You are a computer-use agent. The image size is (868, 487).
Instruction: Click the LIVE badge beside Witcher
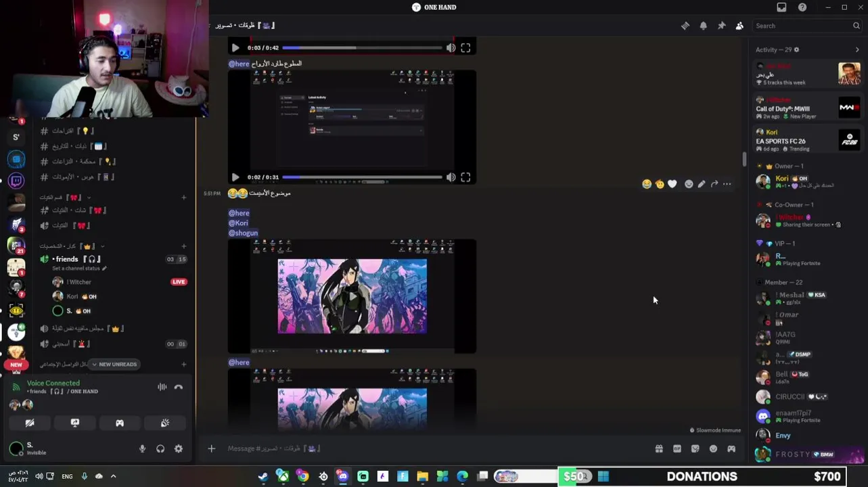(x=179, y=282)
